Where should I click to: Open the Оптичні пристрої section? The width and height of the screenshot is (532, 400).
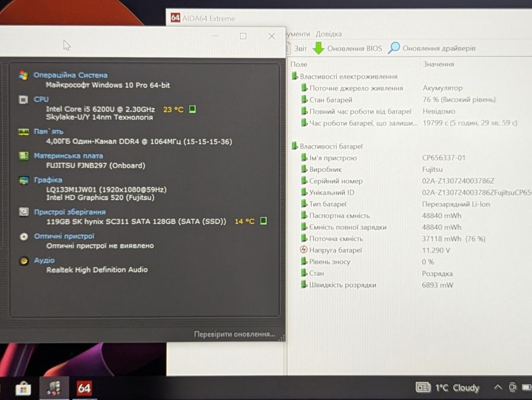pyautogui.click(x=64, y=236)
